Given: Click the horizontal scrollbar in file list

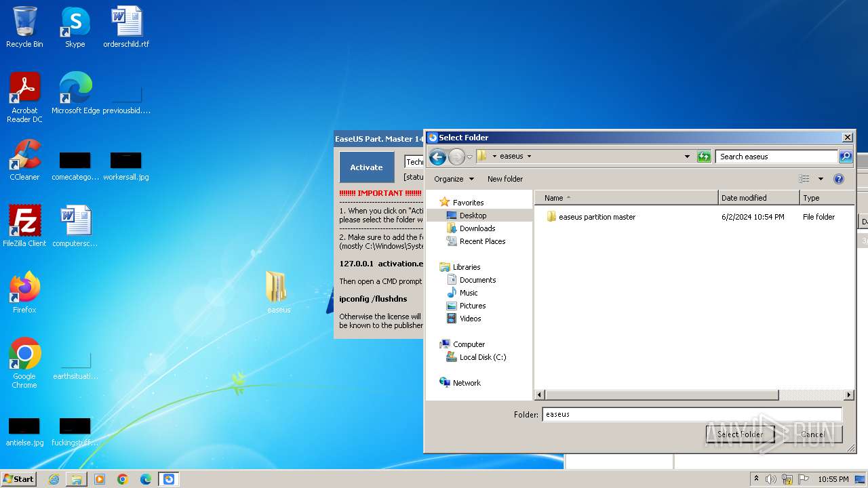Looking at the screenshot, I should pos(662,394).
